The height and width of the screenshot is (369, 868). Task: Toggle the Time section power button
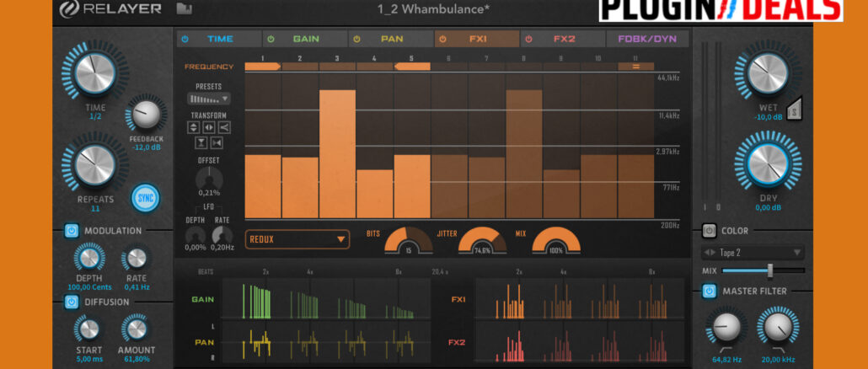coord(185,39)
